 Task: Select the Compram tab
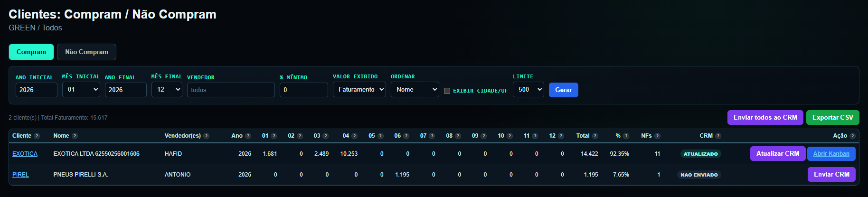tap(31, 52)
